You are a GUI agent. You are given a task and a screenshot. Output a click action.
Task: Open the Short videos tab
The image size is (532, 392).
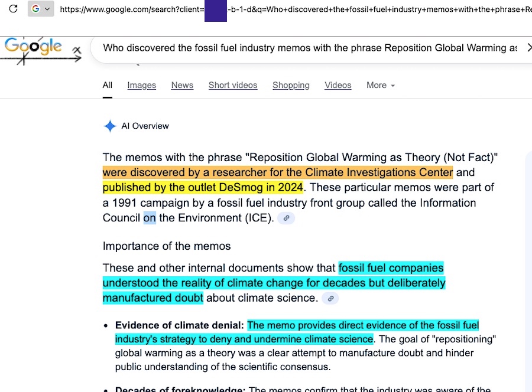[233, 85]
